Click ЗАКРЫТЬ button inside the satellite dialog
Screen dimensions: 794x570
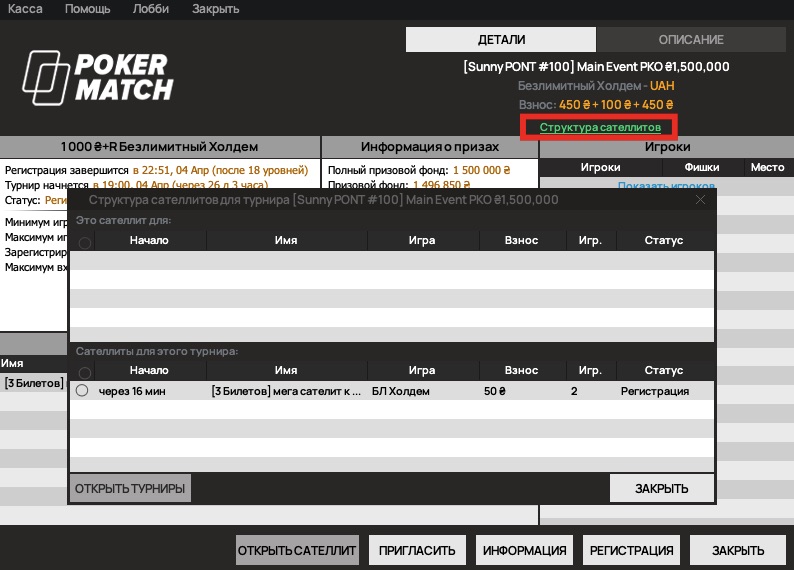662,488
